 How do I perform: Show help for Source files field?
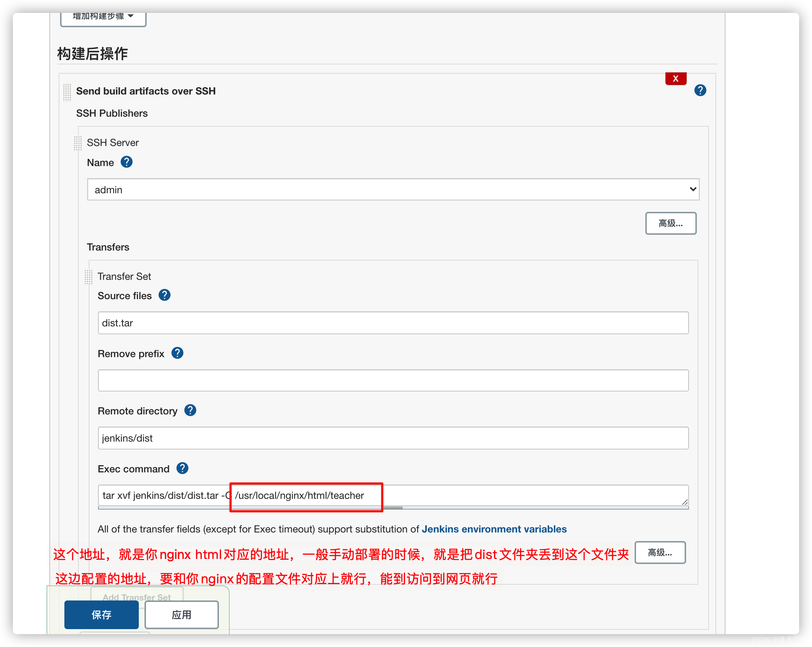click(164, 295)
